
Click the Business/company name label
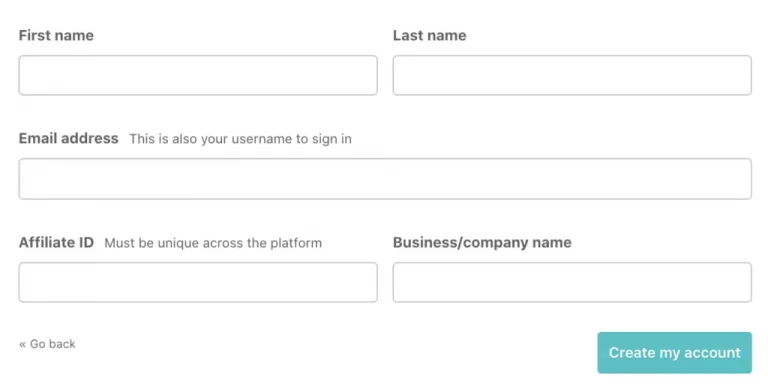coord(482,243)
